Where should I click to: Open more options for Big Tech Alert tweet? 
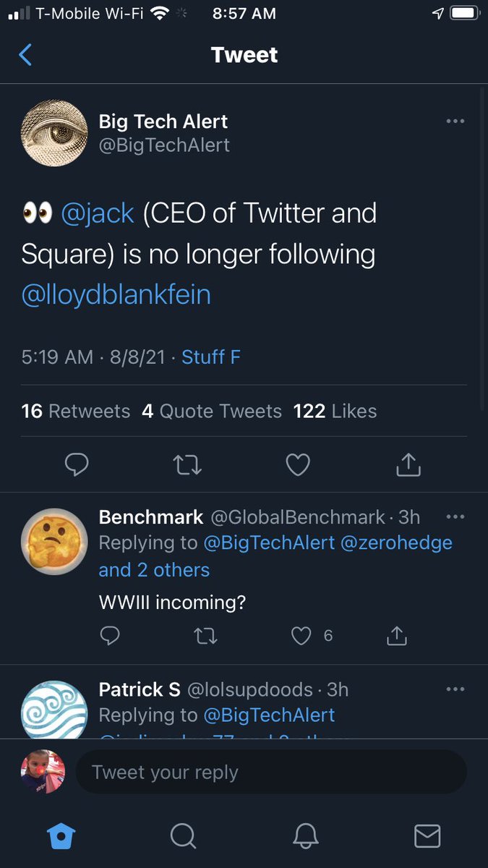pyautogui.click(x=455, y=121)
